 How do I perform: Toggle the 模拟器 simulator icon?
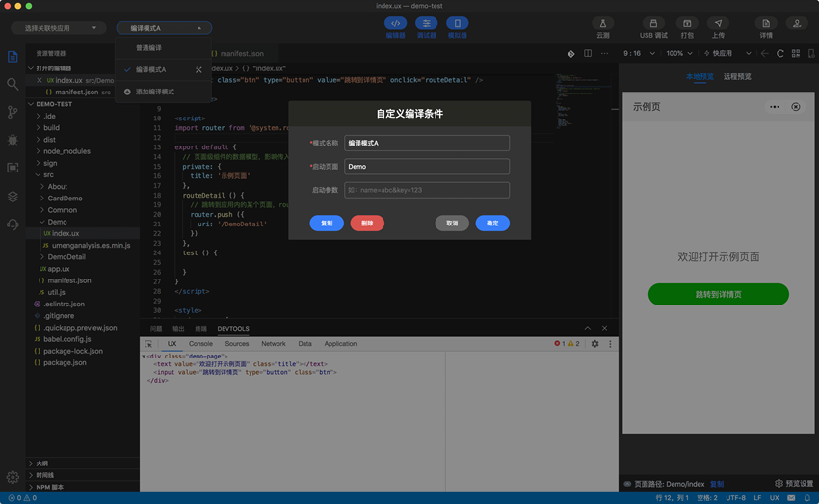tap(458, 25)
